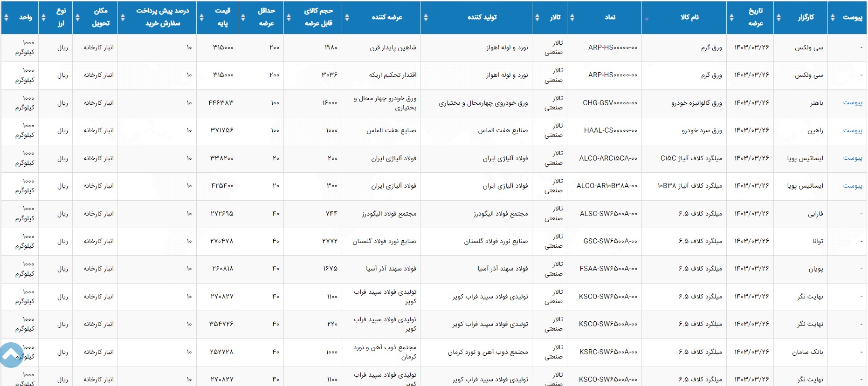Screen dimensions: 868x386
Task: Click base price ۲۶۰۸۱۸
Action: [223, 269]
